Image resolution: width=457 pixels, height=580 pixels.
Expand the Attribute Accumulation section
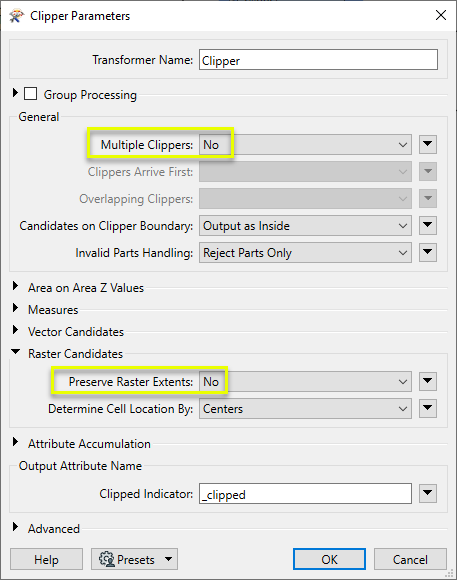15,442
